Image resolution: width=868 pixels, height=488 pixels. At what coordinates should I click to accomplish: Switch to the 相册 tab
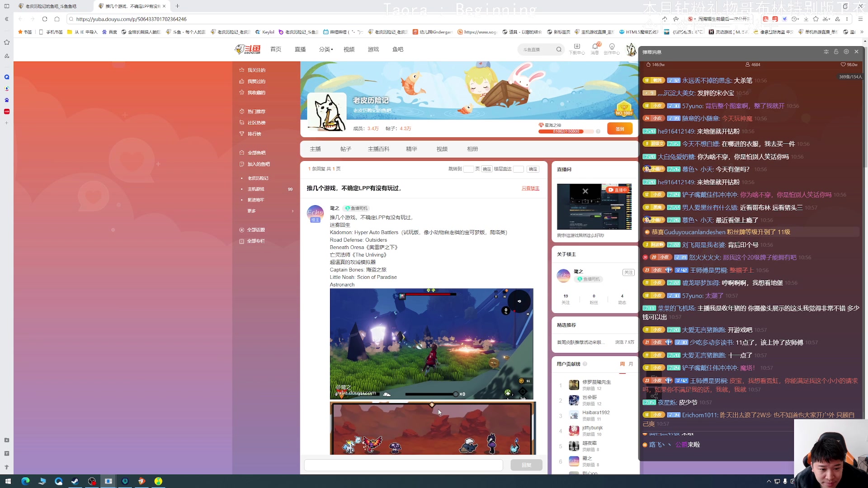pos(472,149)
